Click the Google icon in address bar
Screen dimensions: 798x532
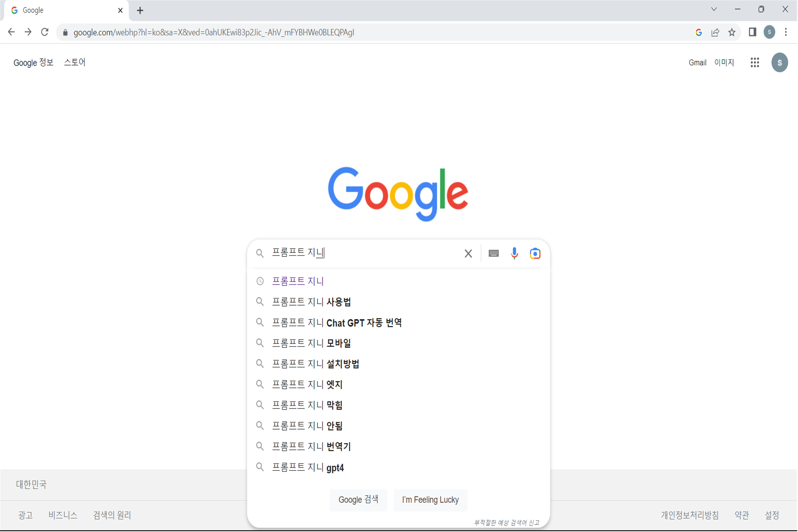pos(699,32)
